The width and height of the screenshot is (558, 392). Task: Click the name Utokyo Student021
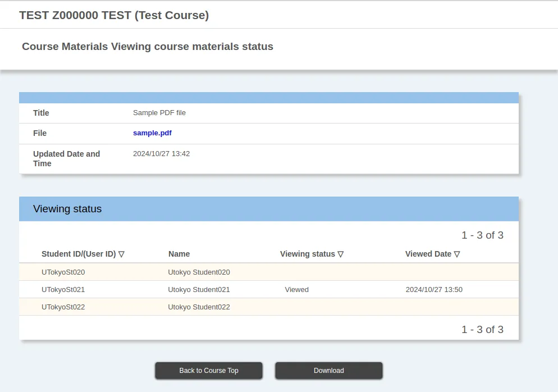click(199, 290)
